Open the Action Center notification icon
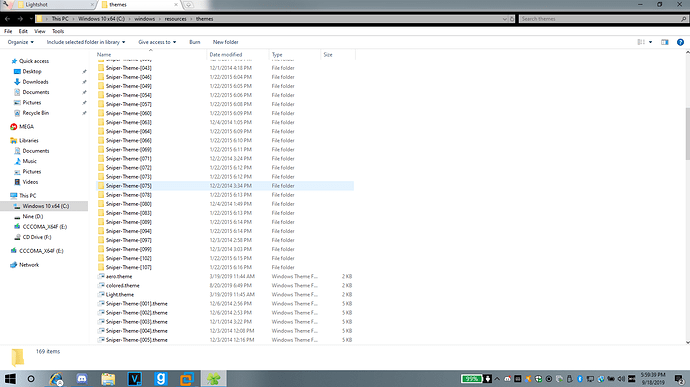 679,379
